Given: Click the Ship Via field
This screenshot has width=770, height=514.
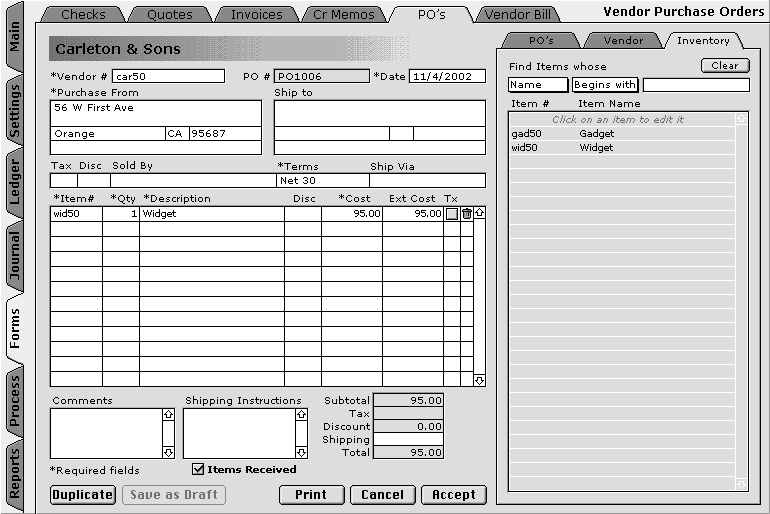Looking at the screenshot, I should (x=427, y=181).
